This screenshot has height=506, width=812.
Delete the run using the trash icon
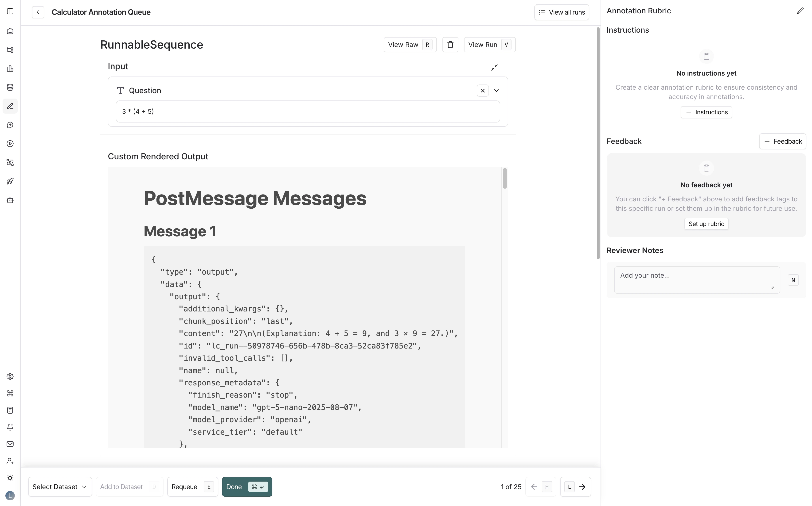coord(450,44)
